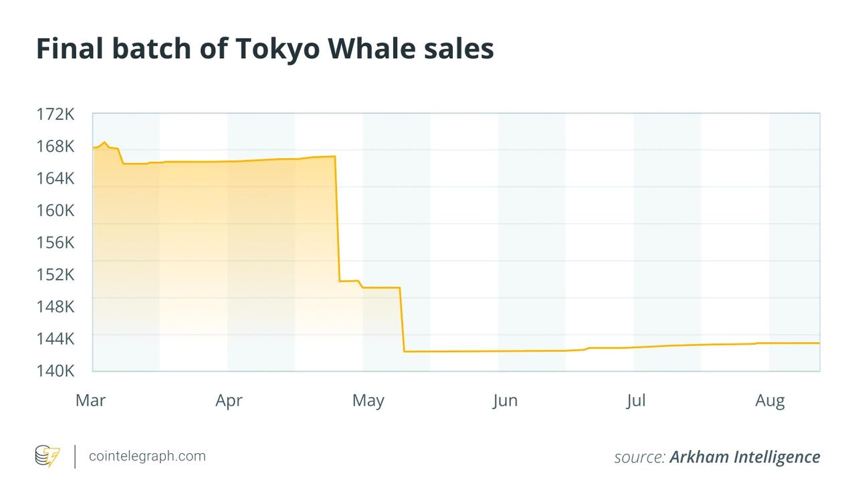Click the 144K y-axis label
This screenshot has height=504, width=856.
pos(55,338)
